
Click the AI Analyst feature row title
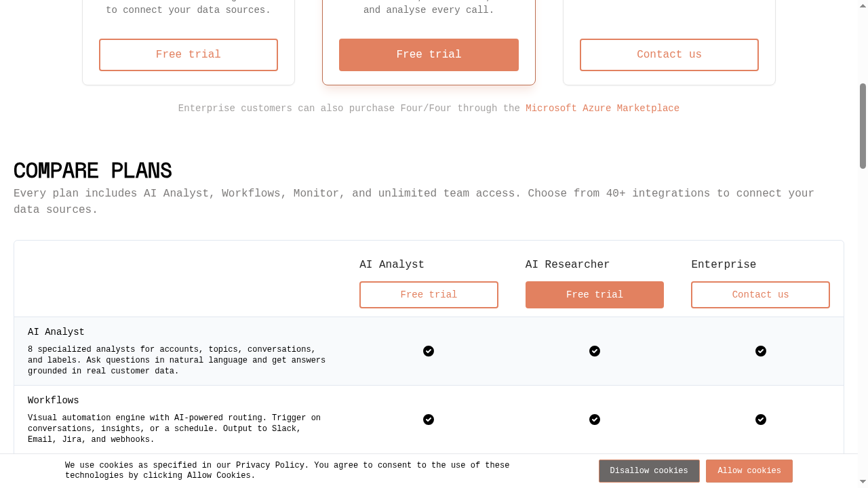click(56, 332)
